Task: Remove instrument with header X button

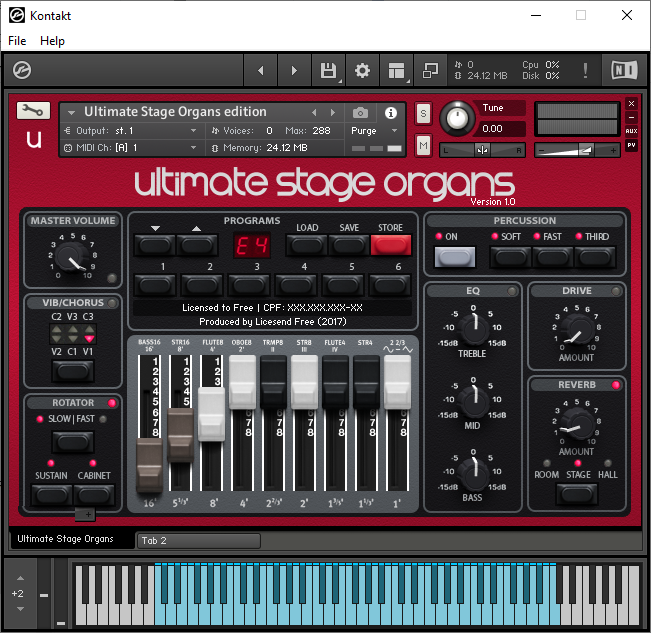Action: click(x=631, y=103)
